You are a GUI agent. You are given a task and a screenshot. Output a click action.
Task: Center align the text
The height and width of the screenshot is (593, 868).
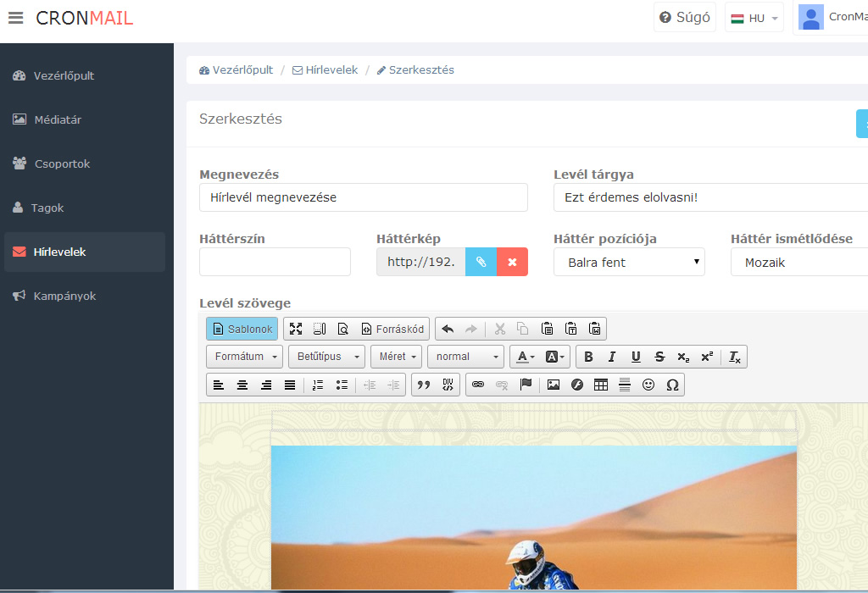coord(242,385)
